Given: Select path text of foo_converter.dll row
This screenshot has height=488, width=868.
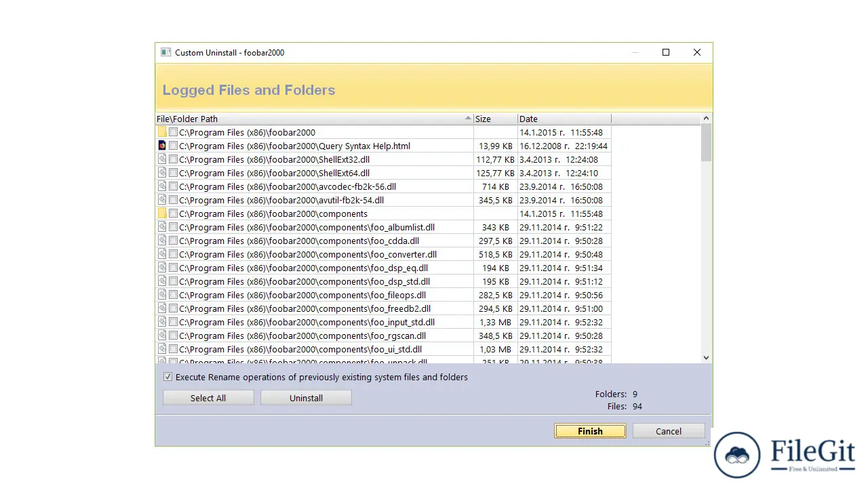Looking at the screenshot, I should 308,254.
